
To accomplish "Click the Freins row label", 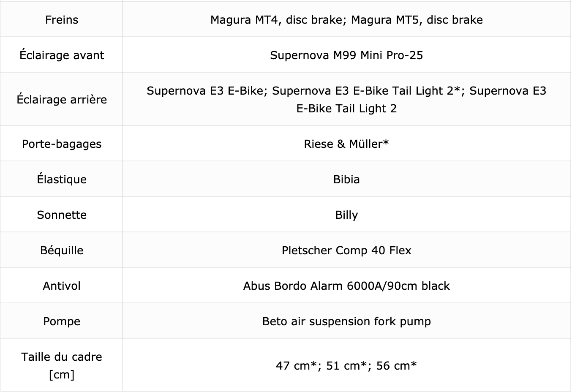I will (x=62, y=20).
